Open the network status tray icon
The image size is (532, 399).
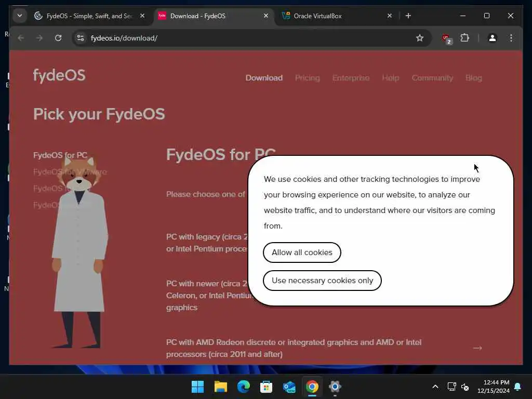[452, 387]
